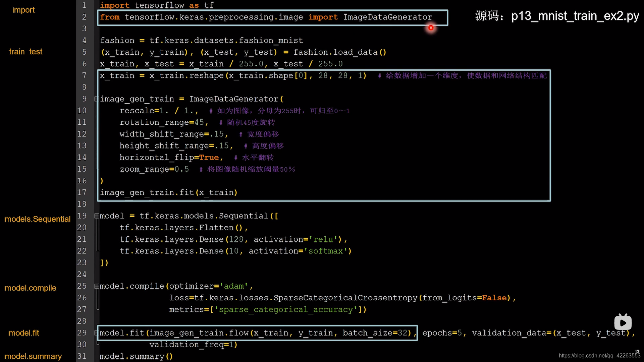Screen dimensions: 644x362
Task: Click 'image_gen_train.flow' on line 29
Action: tap(199, 333)
